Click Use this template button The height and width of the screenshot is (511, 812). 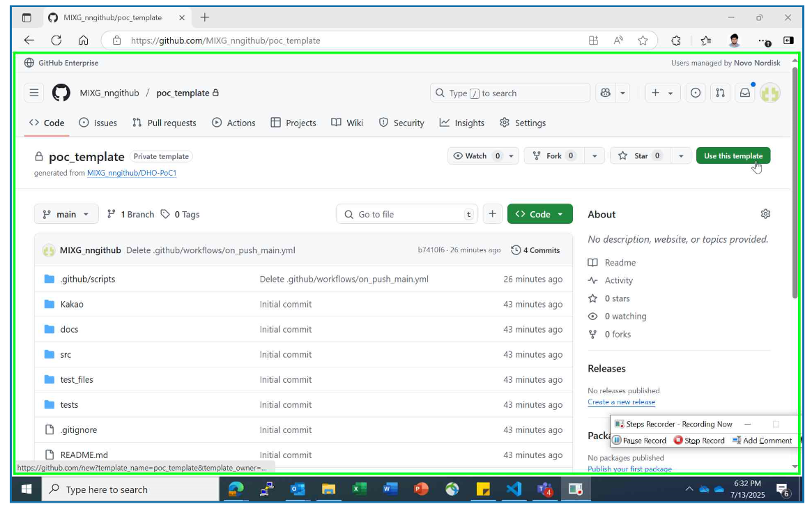pyautogui.click(x=733, y=156)
